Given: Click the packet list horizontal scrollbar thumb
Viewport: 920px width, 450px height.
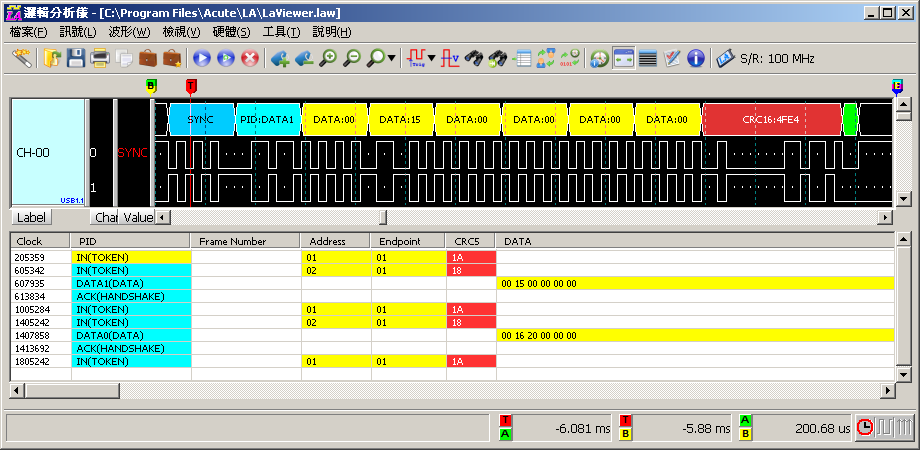Looking at the screenshot, I should (x=72, y=390).
